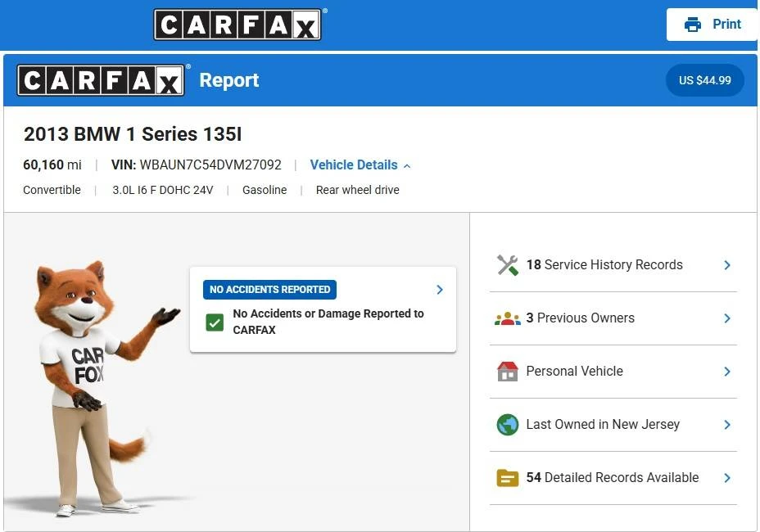Expand Previous Owners chevron
Screen dimensions: 760x532
(x=727, y=318)
